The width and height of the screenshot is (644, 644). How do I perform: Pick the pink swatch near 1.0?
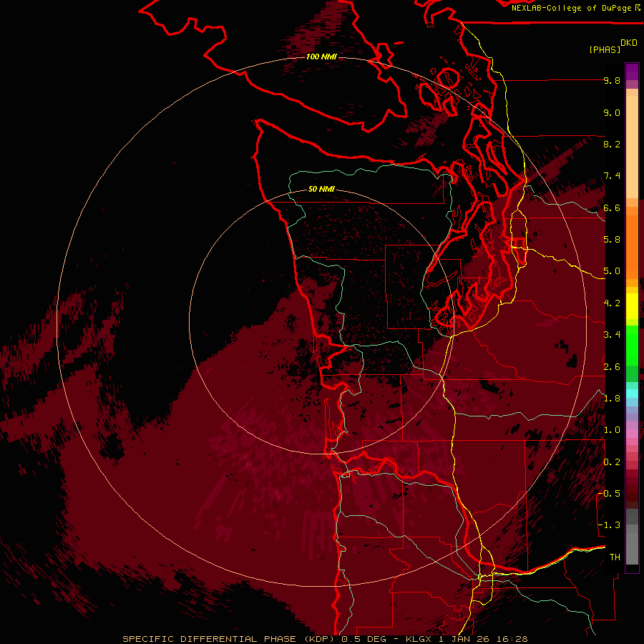click(632, 434)
